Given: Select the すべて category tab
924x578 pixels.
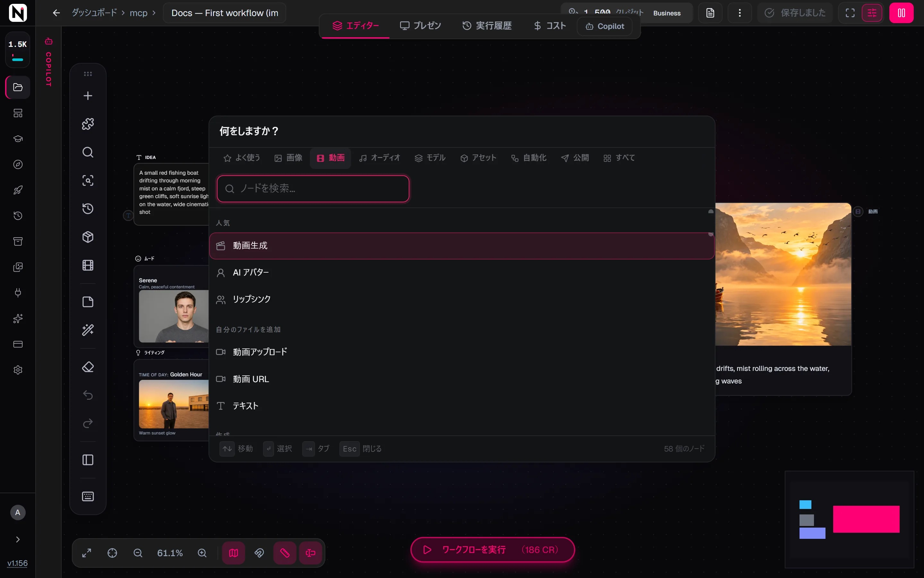Looking at the screenshot, I should (x=619, y=158).
